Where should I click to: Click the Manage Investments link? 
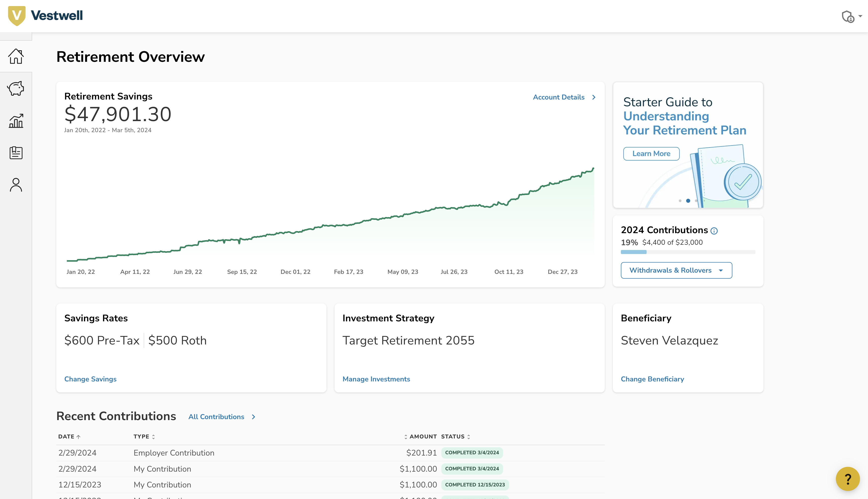click(x=376, y=379)
